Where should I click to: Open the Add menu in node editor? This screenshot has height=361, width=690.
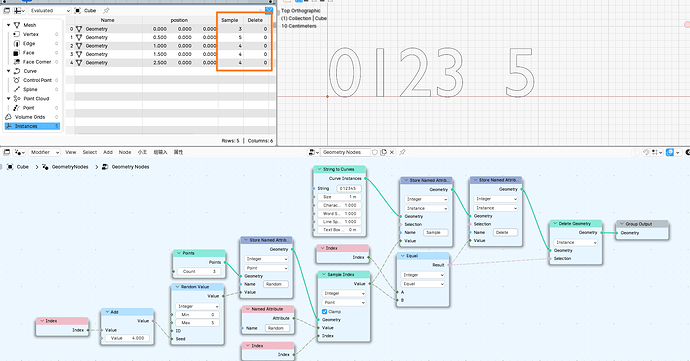(108, 152)
